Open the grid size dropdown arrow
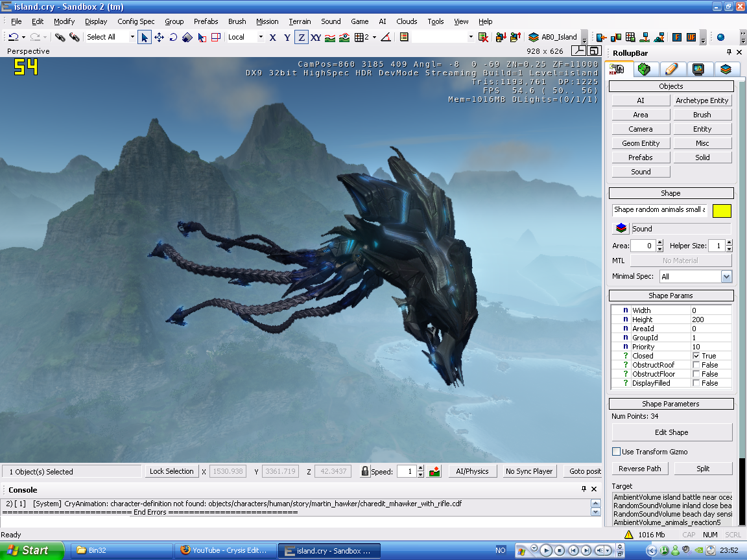This screenshot has height=560, width=747. [x=374, y=37]
